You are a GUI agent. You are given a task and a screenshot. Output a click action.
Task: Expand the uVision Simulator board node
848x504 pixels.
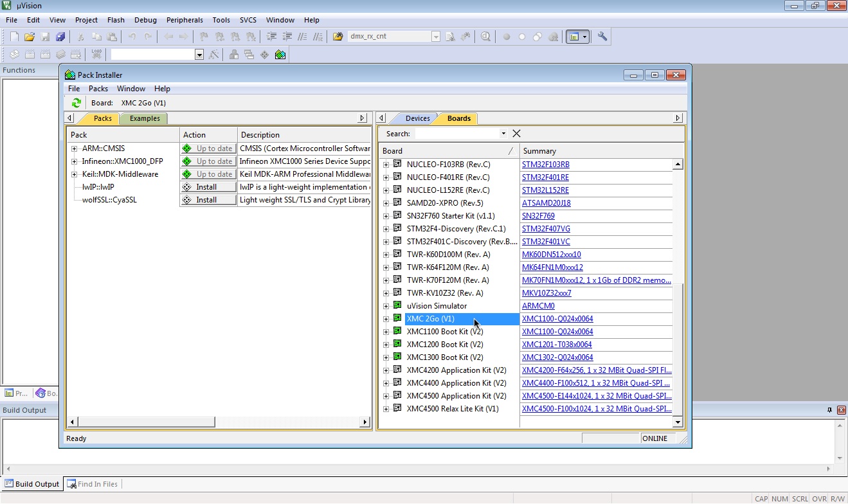[x=386, y=306]
